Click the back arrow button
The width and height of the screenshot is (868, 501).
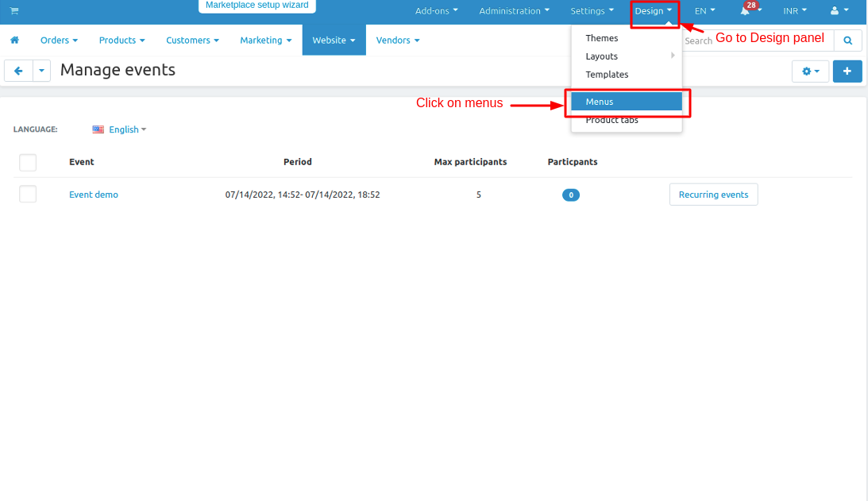[18, 71]
